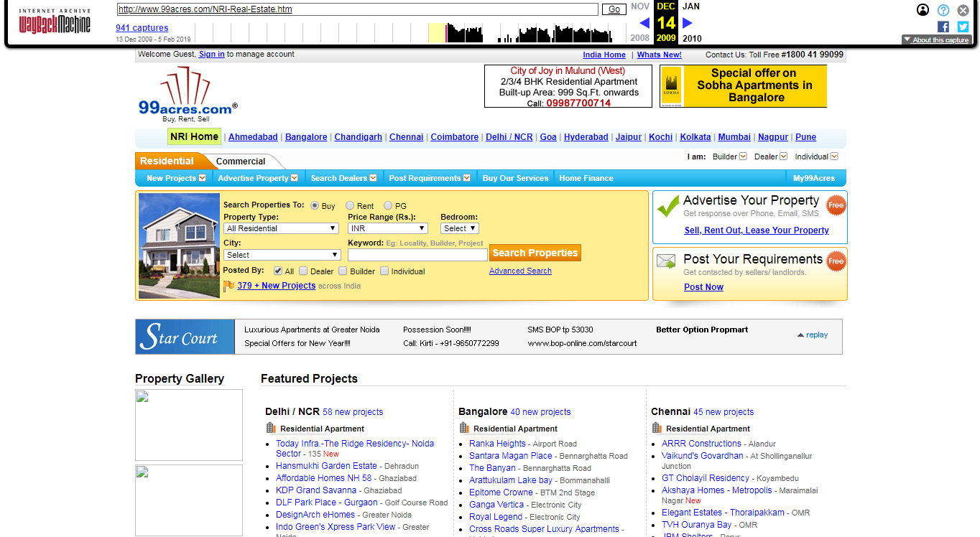Viewport: 980px width, 537px height.
Task: Open the Property Type dropdown
Action: [x=281, y=228]
